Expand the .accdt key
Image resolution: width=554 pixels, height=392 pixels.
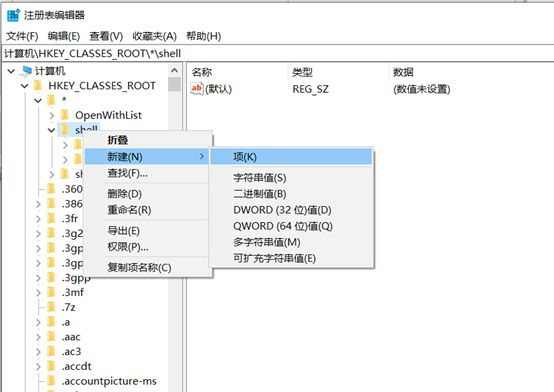coord(38,367)
